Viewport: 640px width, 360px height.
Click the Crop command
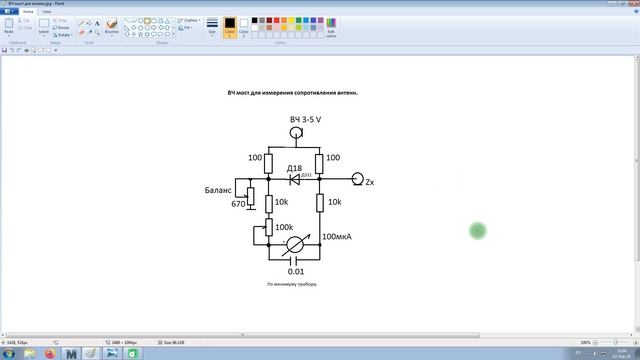pos(60,20)
